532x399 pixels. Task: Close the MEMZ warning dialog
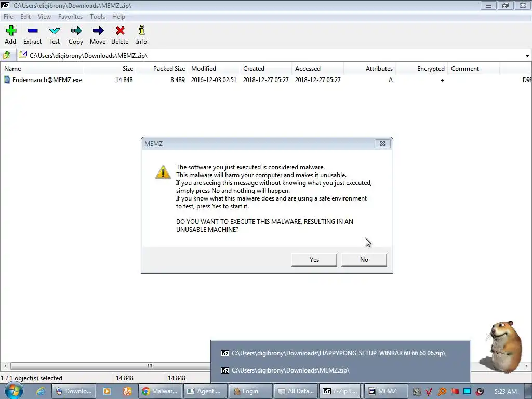tap(382, 144)
